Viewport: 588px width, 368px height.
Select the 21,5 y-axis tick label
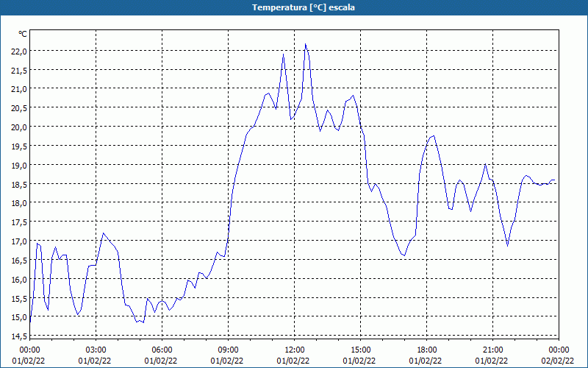pos(19,71)
